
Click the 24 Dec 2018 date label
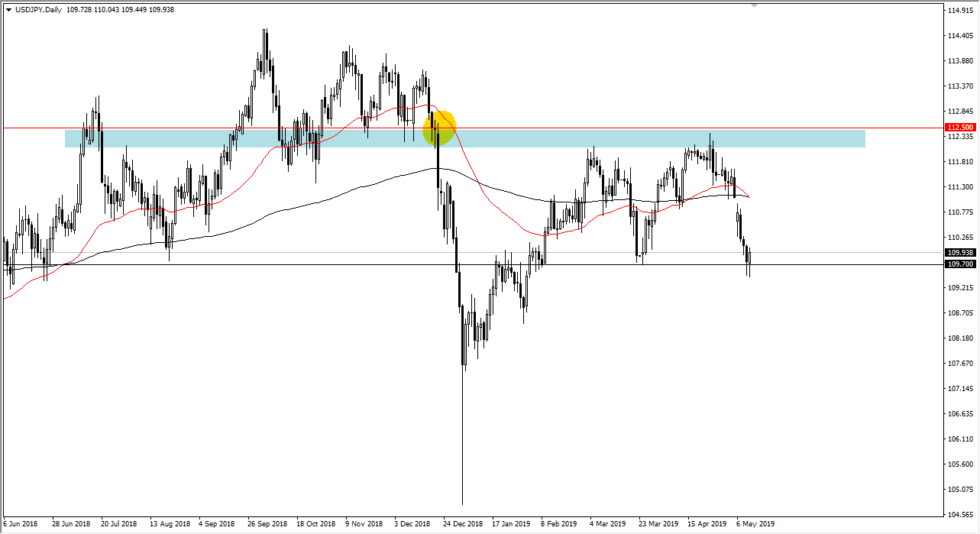click(464, 525)
